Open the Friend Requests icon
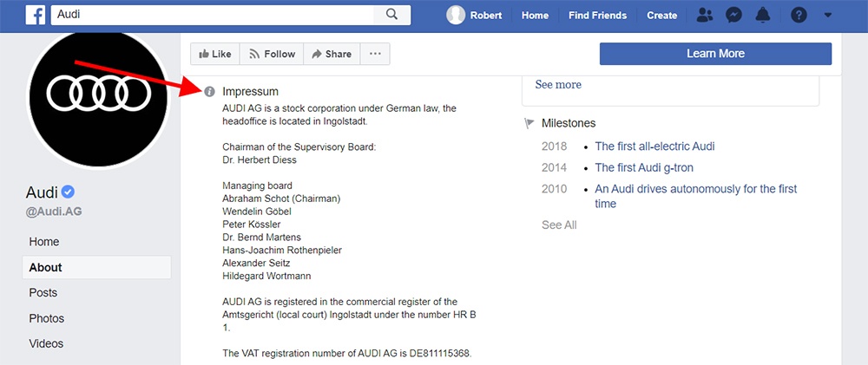Image resolution: width=868 pixels, height=365 pixels. coord(704,16)
